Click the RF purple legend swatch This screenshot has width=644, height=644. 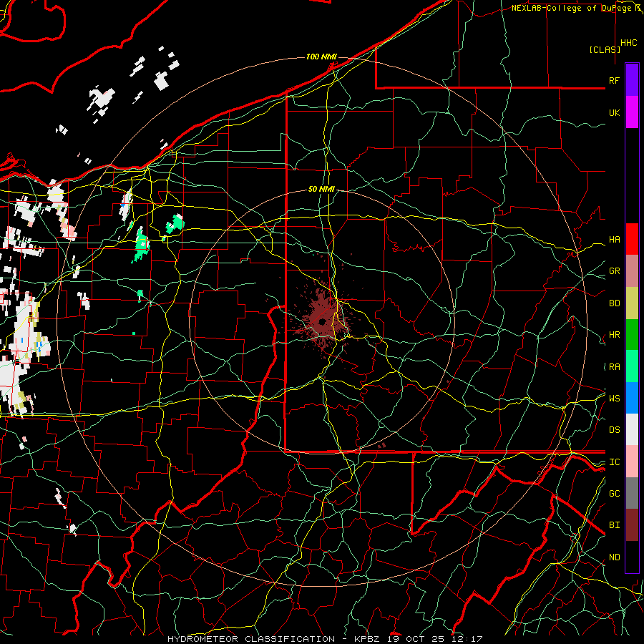pos(632,80)
